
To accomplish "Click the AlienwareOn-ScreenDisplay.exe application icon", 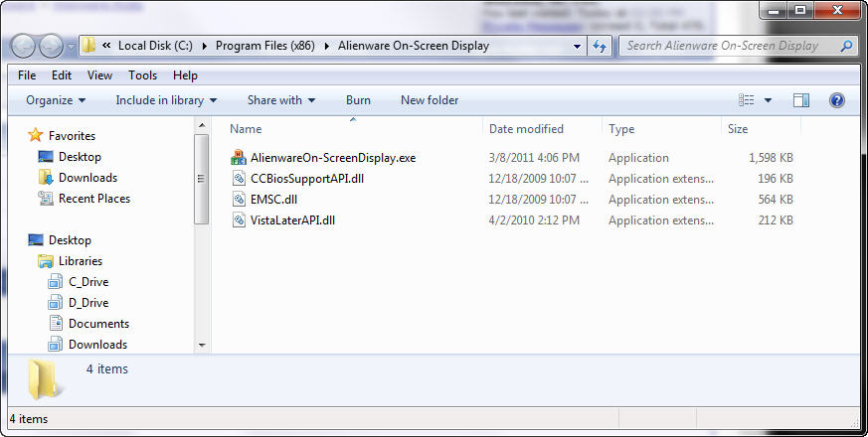I will pyautogui.click(x=239, y=158).
